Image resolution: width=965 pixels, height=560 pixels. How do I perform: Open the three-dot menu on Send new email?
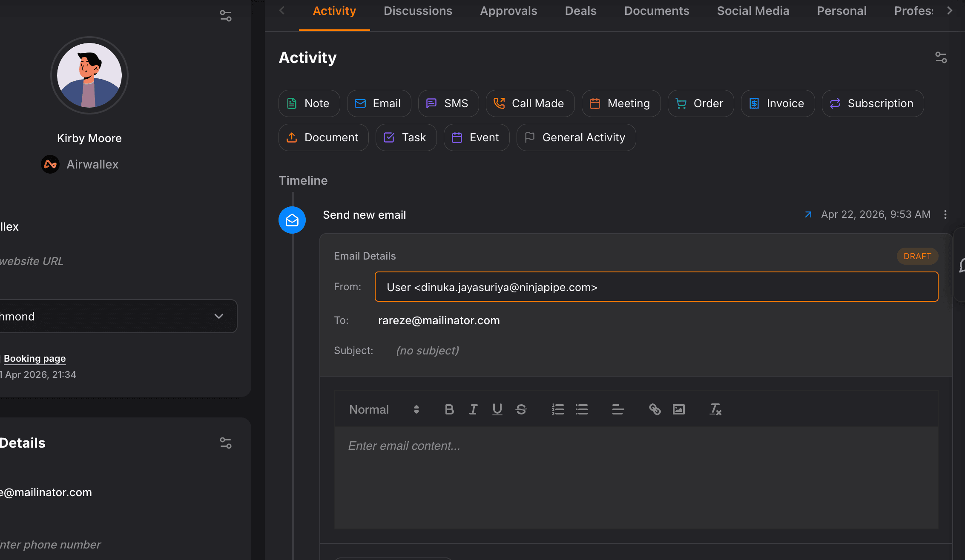pyautogui.click(x=945, y=214)
